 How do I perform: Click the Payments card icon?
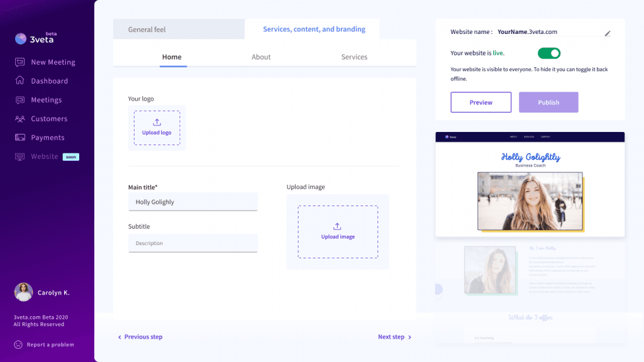tap(19, 138)
